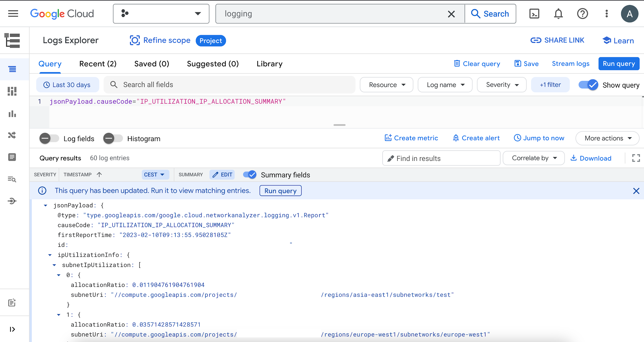This screenshot has height=342, width=644.
Task: Click Create alert
Action: click(476, 138)
